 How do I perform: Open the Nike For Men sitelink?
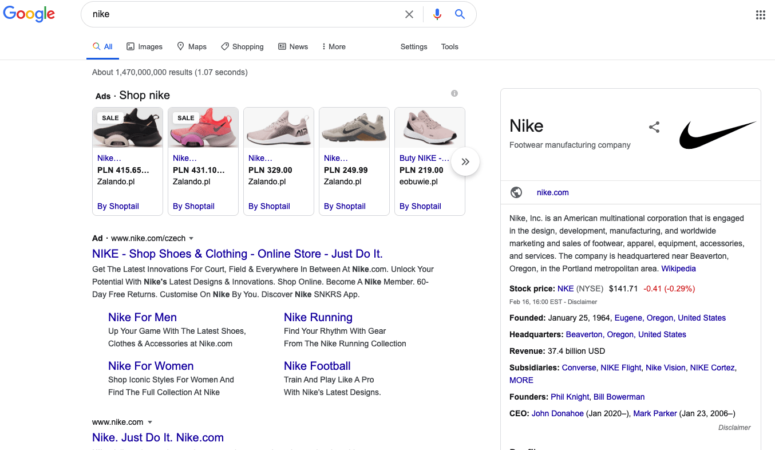point(142,317)
